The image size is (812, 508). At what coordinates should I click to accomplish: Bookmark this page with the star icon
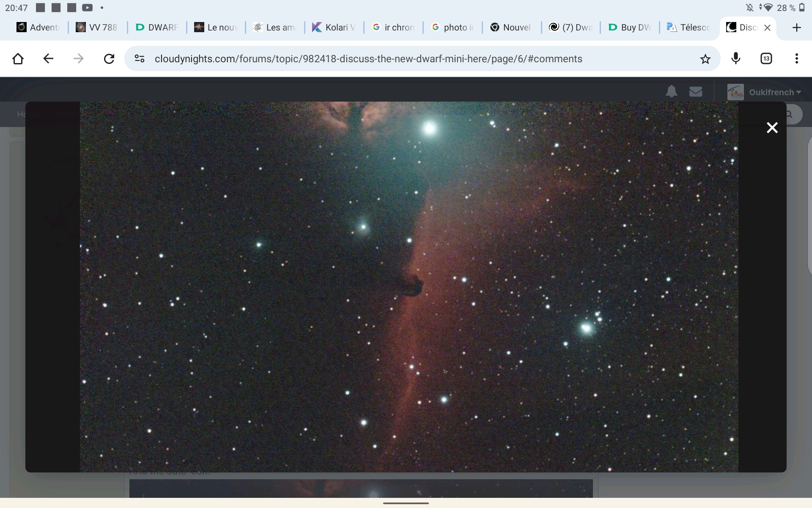705,59
